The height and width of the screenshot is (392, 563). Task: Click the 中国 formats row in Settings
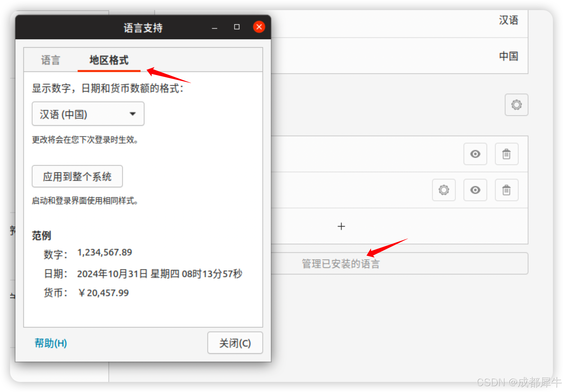tap(399, 56)
